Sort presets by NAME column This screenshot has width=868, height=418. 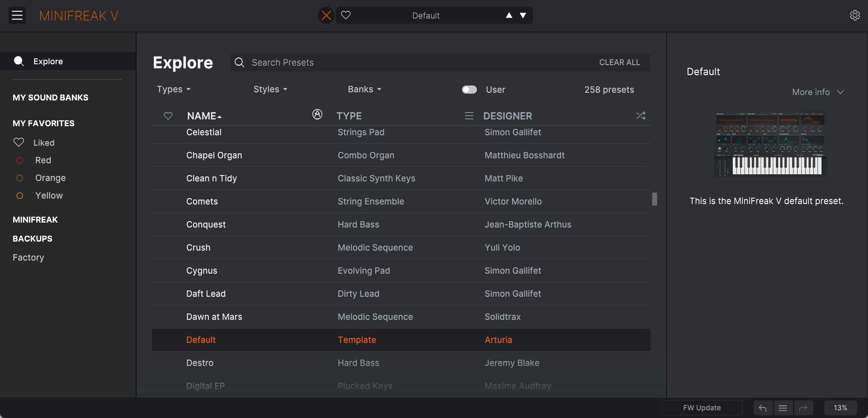click(204, 116)
